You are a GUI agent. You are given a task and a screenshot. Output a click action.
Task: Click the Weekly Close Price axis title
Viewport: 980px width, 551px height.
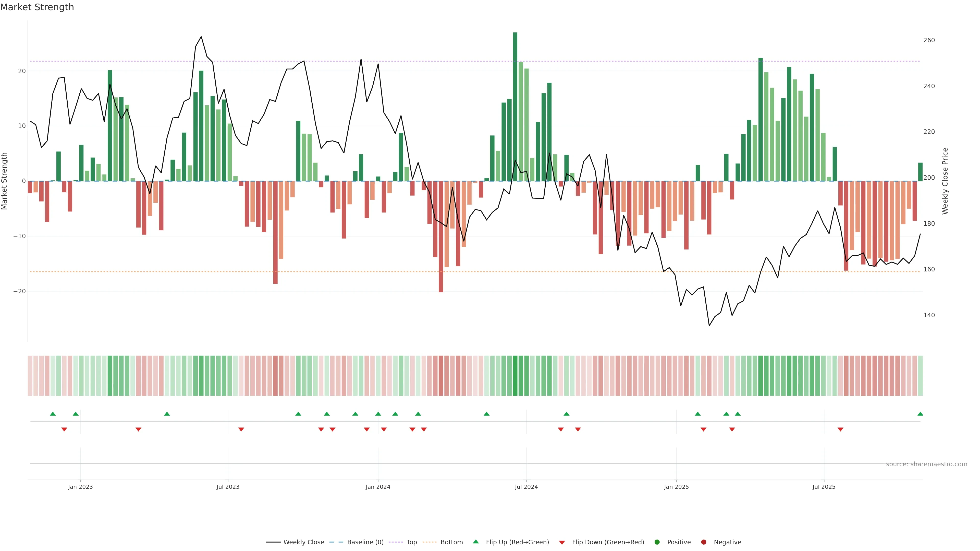click(x=945, y=181)
